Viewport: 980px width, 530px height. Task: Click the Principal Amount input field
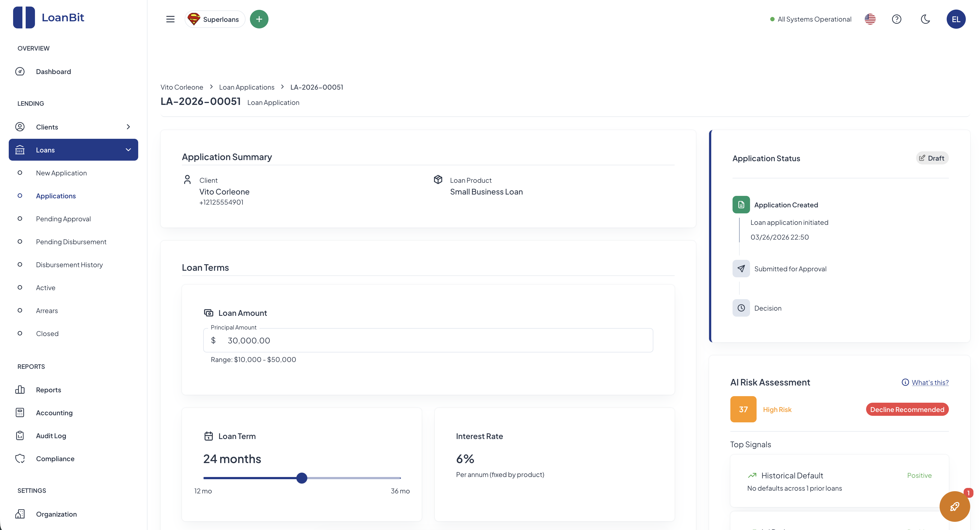[428, 340]
